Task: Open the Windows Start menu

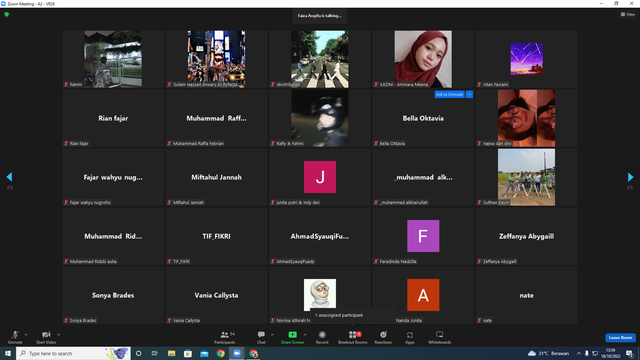Action: [8, 353]
